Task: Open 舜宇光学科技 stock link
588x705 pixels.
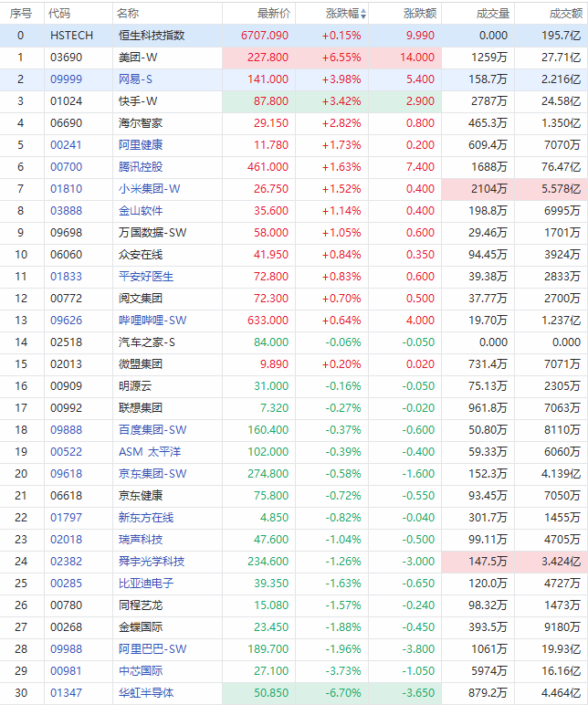Action: [x=152, y=562]
